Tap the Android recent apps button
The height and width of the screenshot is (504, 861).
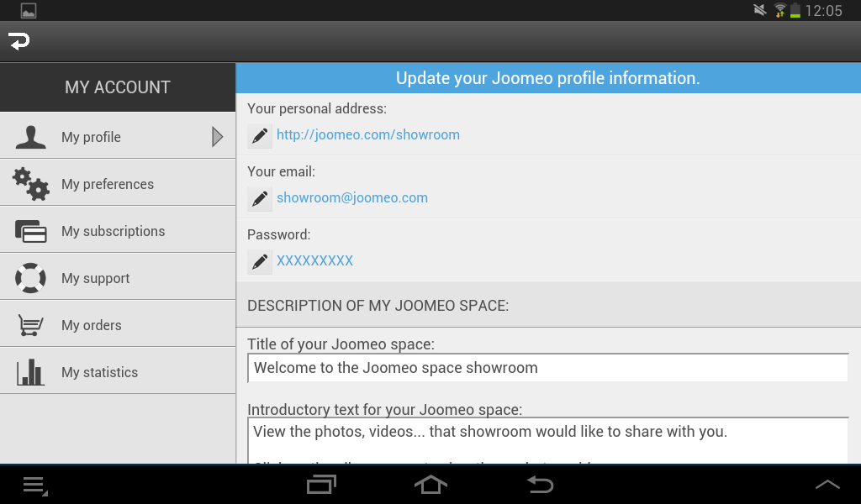click(x=321, y=485)
